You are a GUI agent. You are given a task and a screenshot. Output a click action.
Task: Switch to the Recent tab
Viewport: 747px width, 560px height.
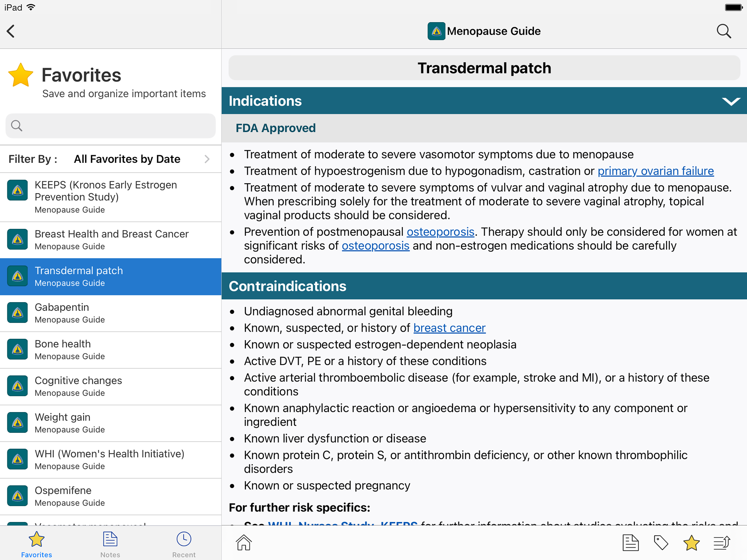[184, 544]
